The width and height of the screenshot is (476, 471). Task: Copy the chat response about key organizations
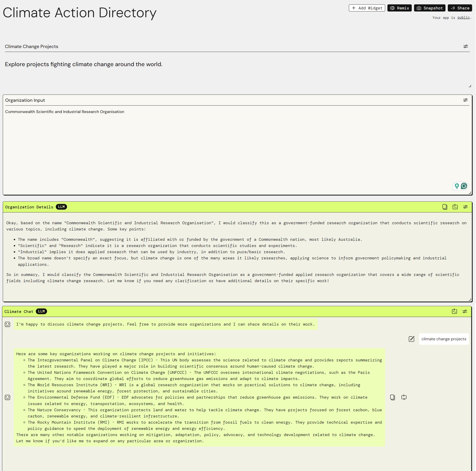(x=392, y=397)
